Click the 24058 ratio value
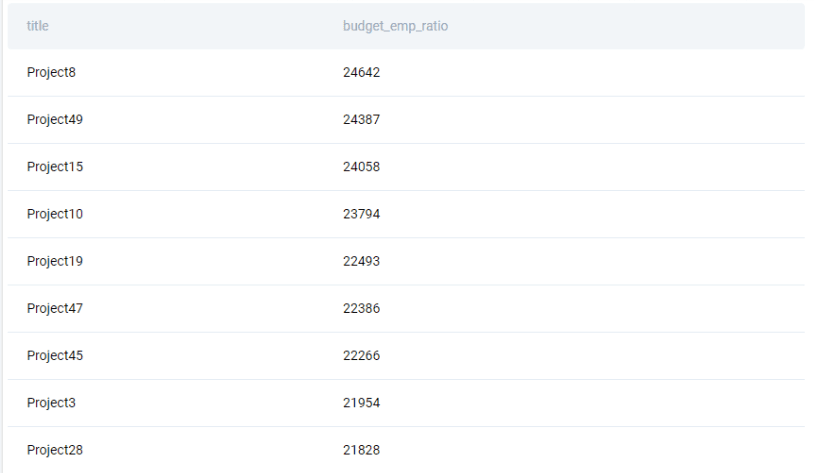814x473 pixels. point(361,167)
